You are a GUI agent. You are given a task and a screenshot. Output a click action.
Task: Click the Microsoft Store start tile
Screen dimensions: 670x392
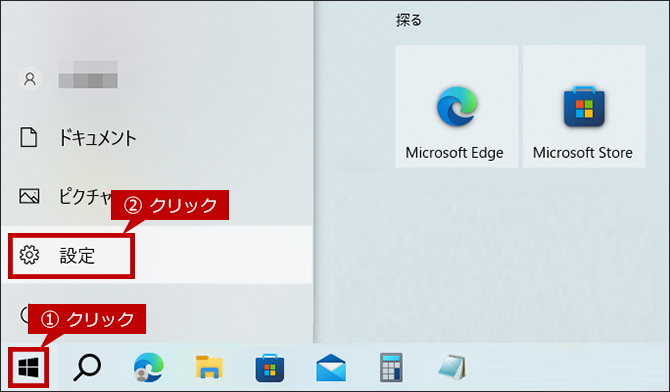584,106
